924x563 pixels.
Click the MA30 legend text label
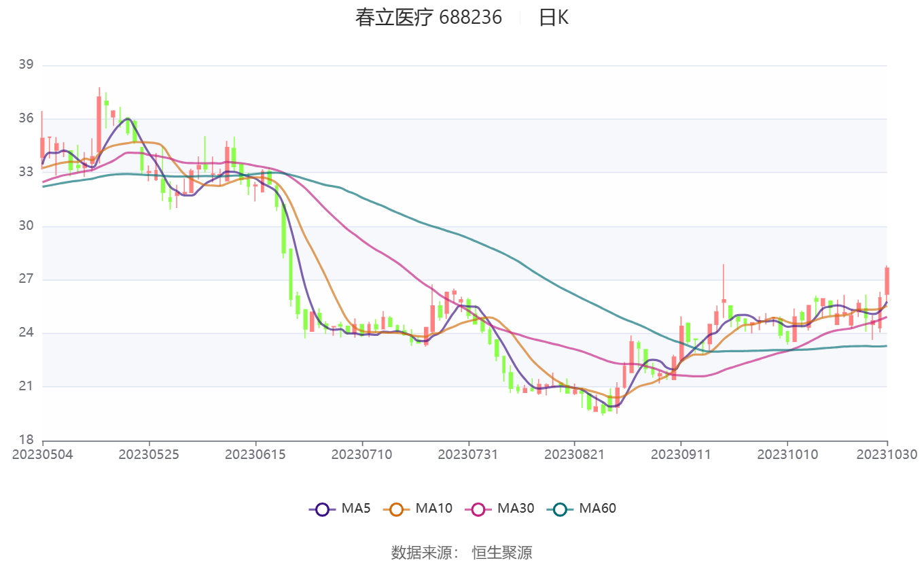pyautogui.click(x=516, y=508)
